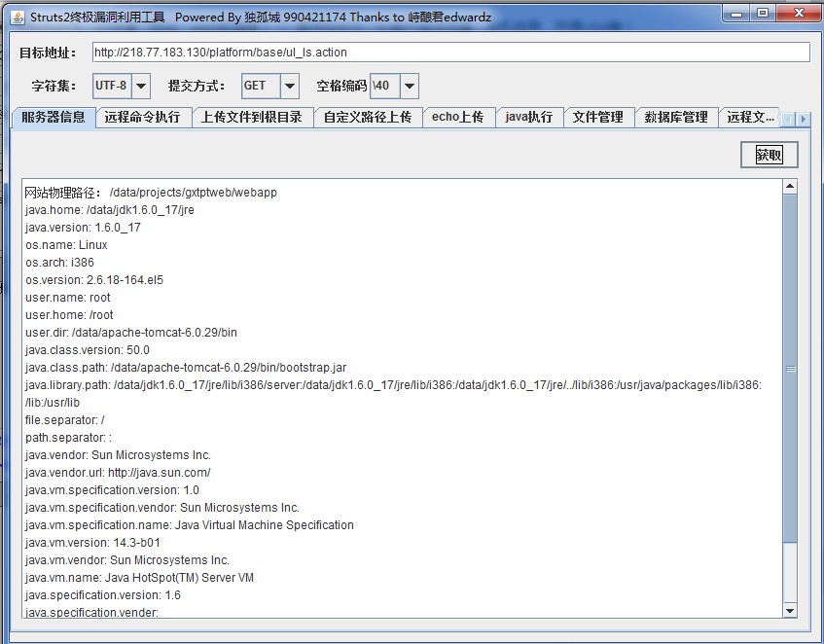Screen dimensions: 824x644
Task: Open the \40 space encoding dropdown arrow
Action: point(410,86)
